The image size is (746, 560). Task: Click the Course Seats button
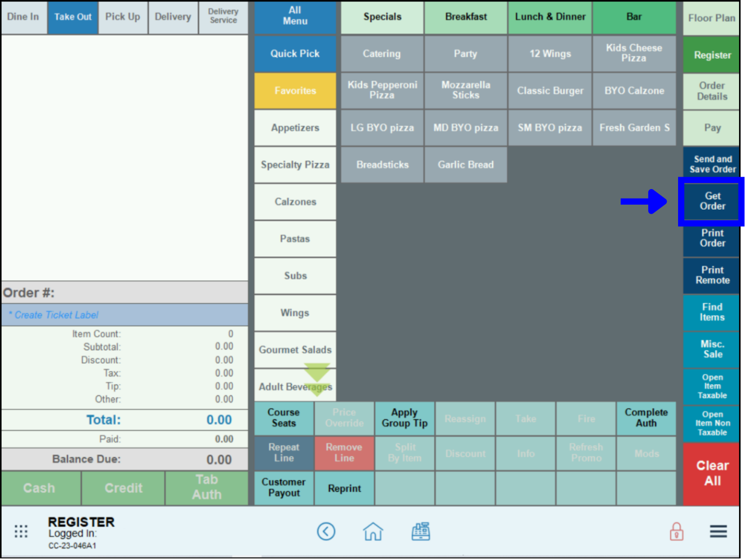click(284, 418)
